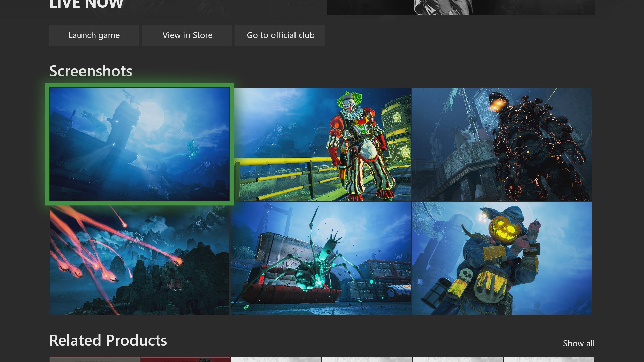This screenshot has height=362, width=644.
Task: Click the Screenshots section heading
Action: [x=91, y=71]
